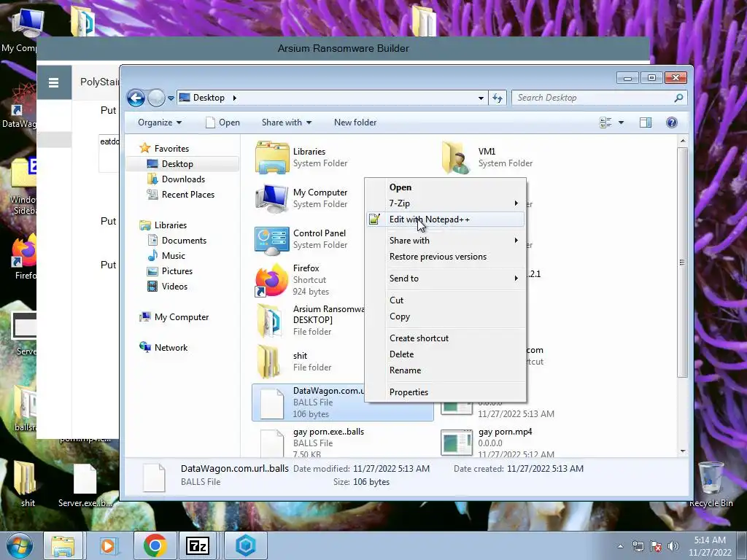Select the VM1 system folder icon
747x560 pixels.
(456, 157)
